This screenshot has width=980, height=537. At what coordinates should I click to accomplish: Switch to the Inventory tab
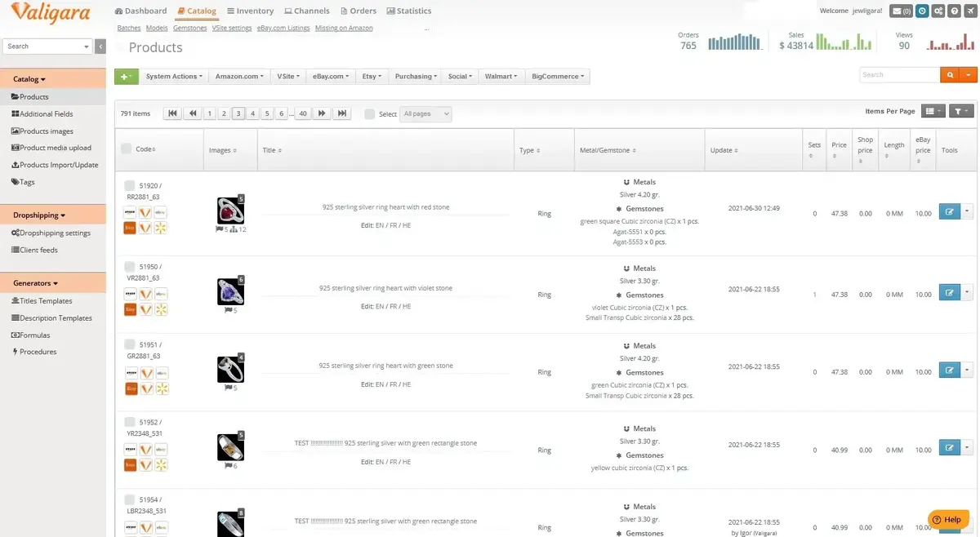[250, 11]
